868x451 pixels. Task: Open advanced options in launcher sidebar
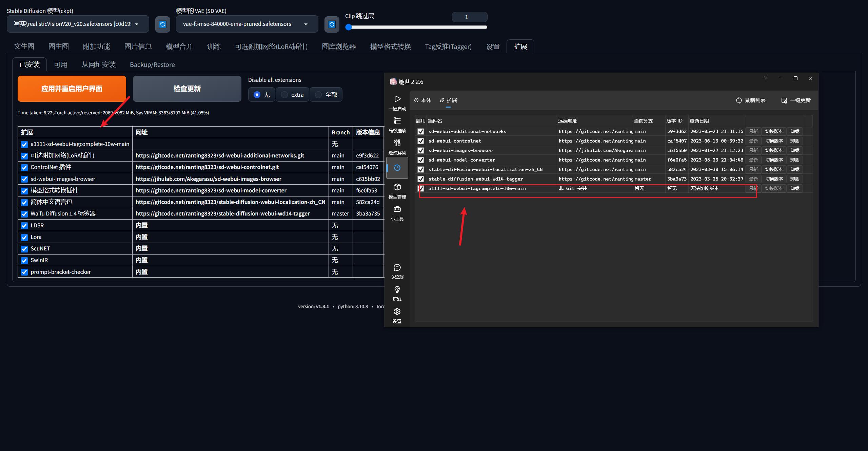[397, 121]
